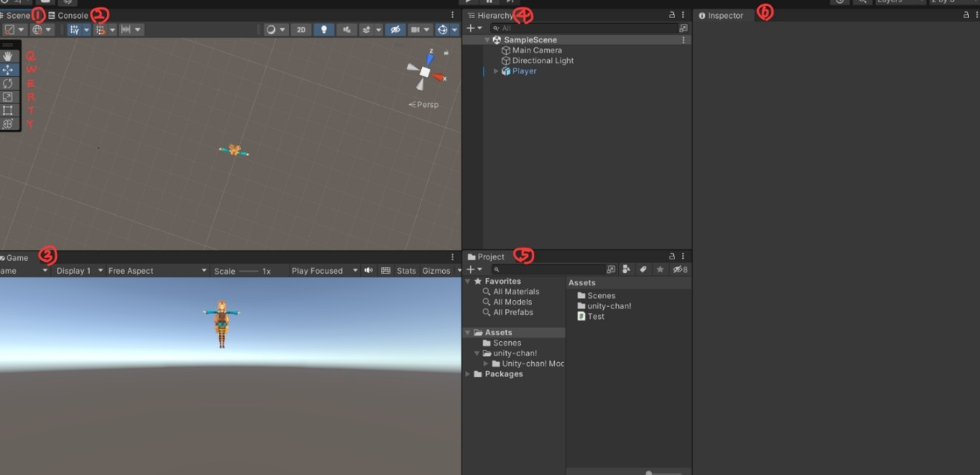Toggle the Project panel lock
Image resolution: width=980 pixels, height=475 pixels.
pyautogui.click(x=672, y=256)
